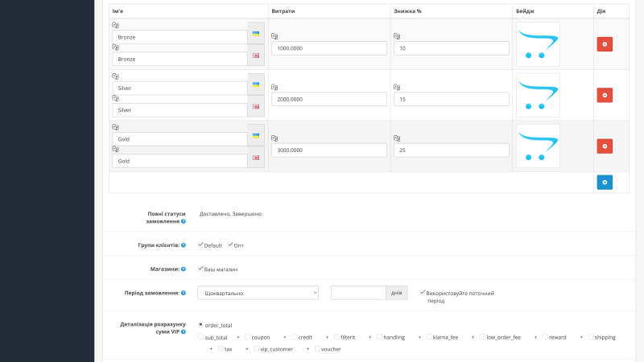Viewport: 644px width, 362px height.
Task: Click the discount field containing 15
Action: 452,99
